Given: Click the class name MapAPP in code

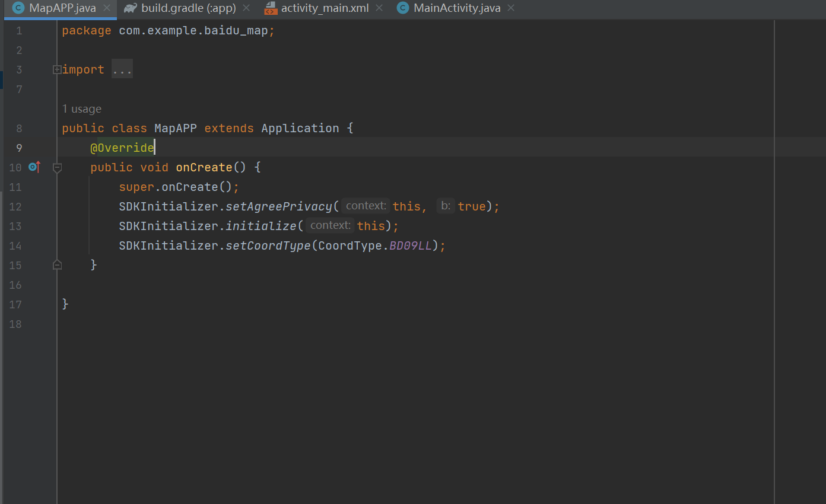Looking at the screenshot, I should click(x=176, y=128).
